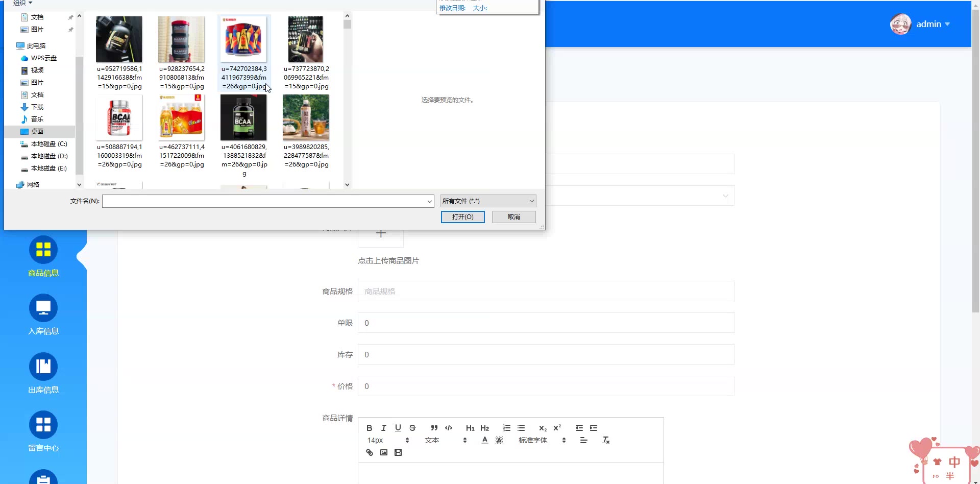Toggle italic formatting in the editor
Screen dimensions: 980x484
383,428
